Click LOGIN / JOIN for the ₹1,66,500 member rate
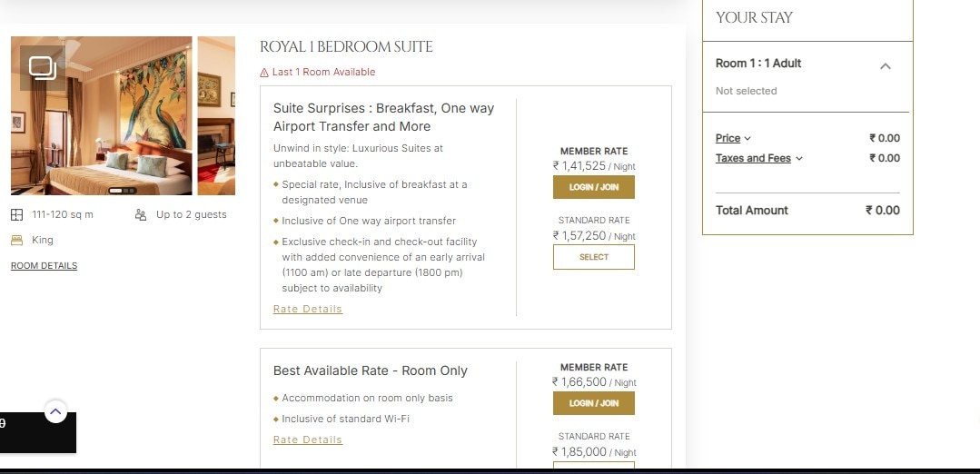The width and height of the screenshot is (980, 474). click(x=593, y=403)
